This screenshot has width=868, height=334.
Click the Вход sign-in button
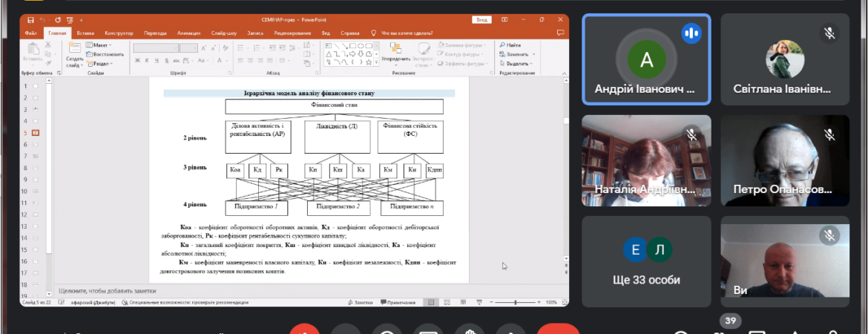pos(481,20)
